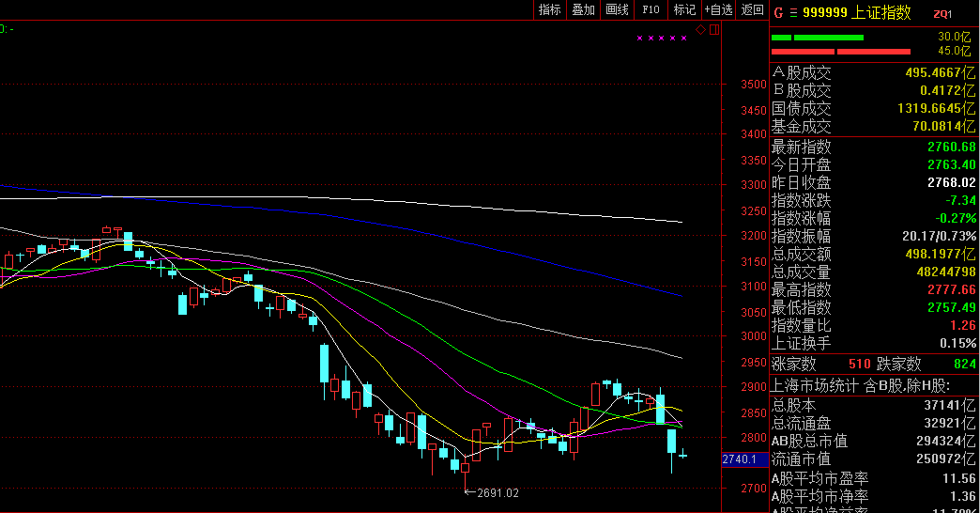980x513 pixels.
Task: Toggle the side panel layout icon
Action: pos(714,30)
